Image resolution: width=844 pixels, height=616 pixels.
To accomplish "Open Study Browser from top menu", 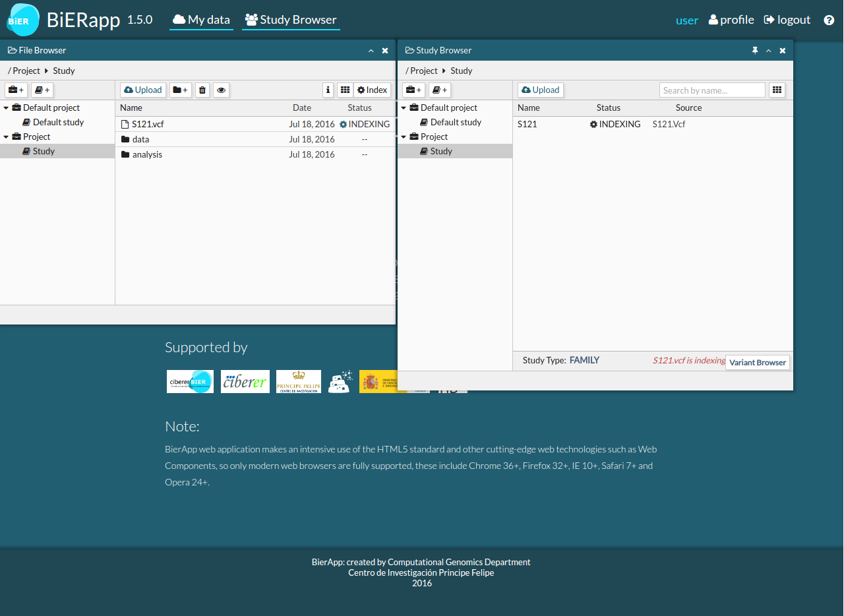I will click(291, 20).
